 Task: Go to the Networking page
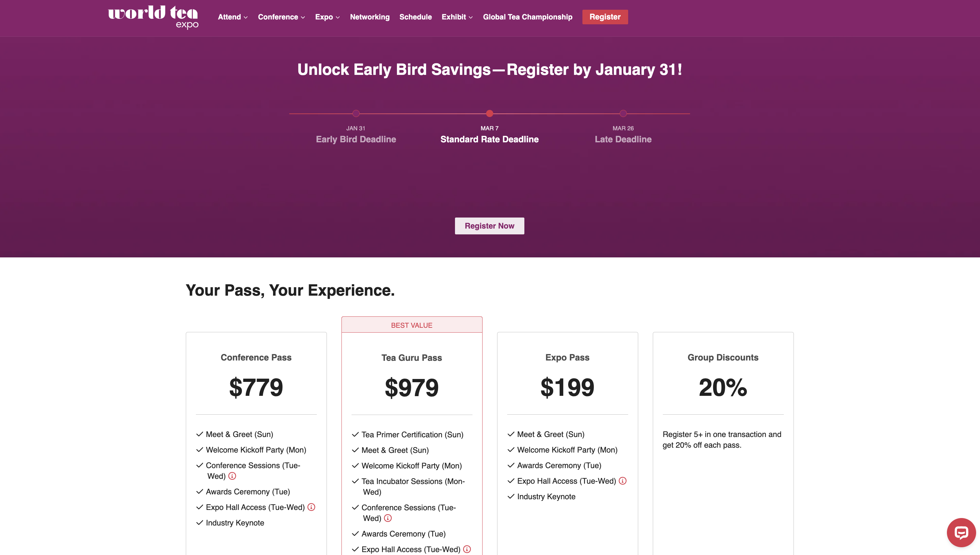(369, 17)
